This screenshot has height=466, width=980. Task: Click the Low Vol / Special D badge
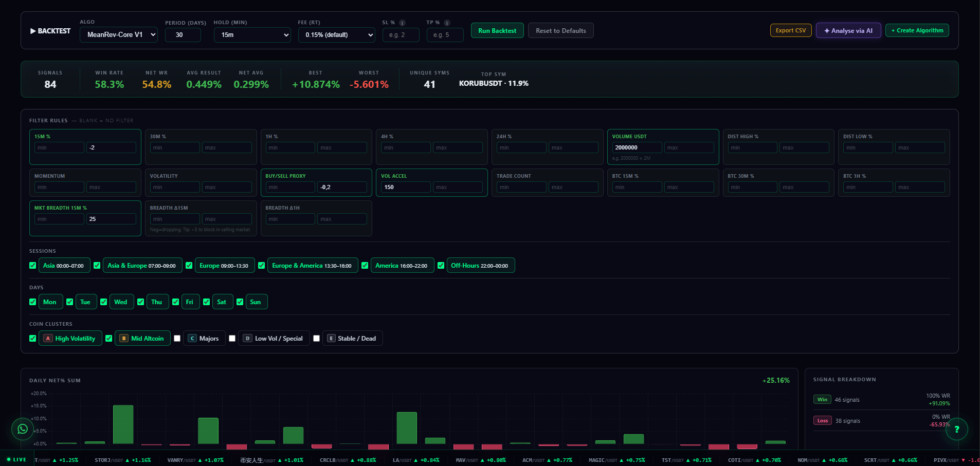(247, 339)
